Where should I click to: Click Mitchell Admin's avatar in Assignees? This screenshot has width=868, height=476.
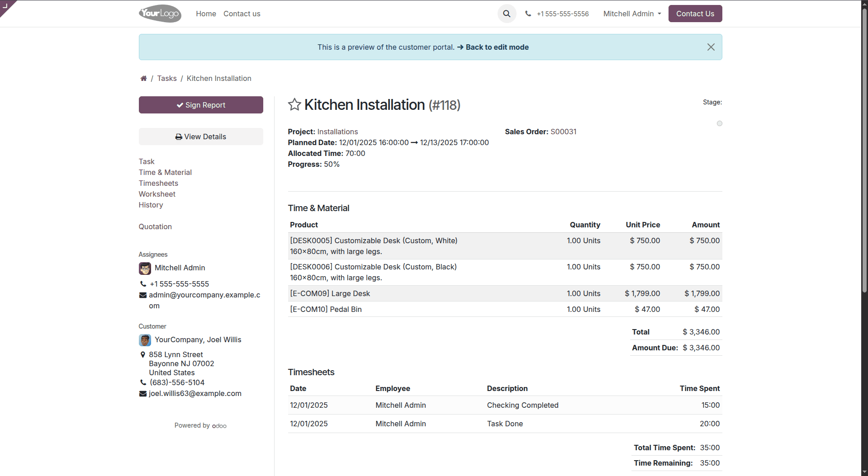(x=144, y=268)
